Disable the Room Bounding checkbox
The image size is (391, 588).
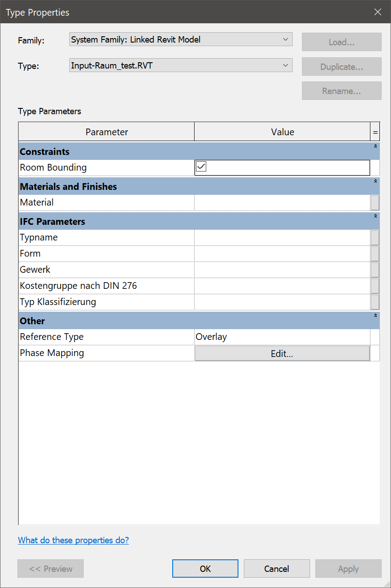[201, 166]
